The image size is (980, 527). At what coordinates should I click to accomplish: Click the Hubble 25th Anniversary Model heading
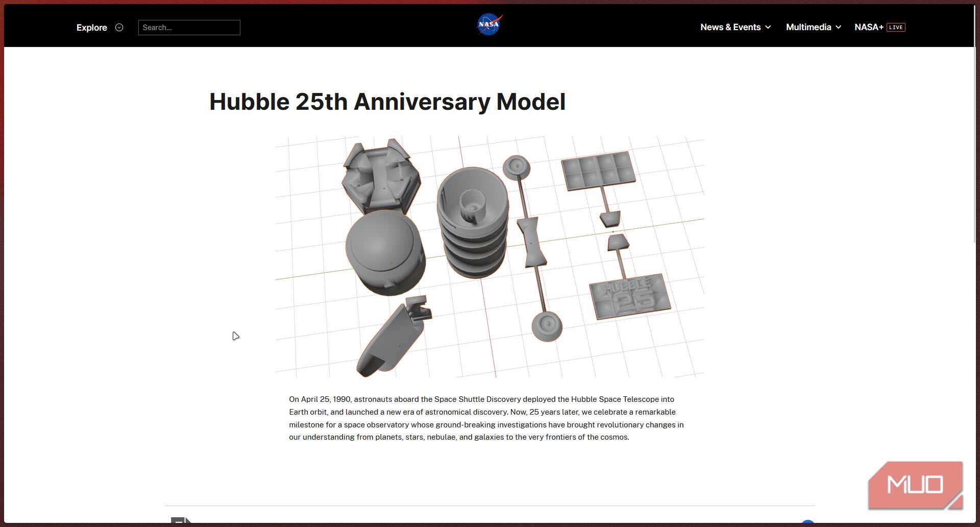tap(387, 102)
